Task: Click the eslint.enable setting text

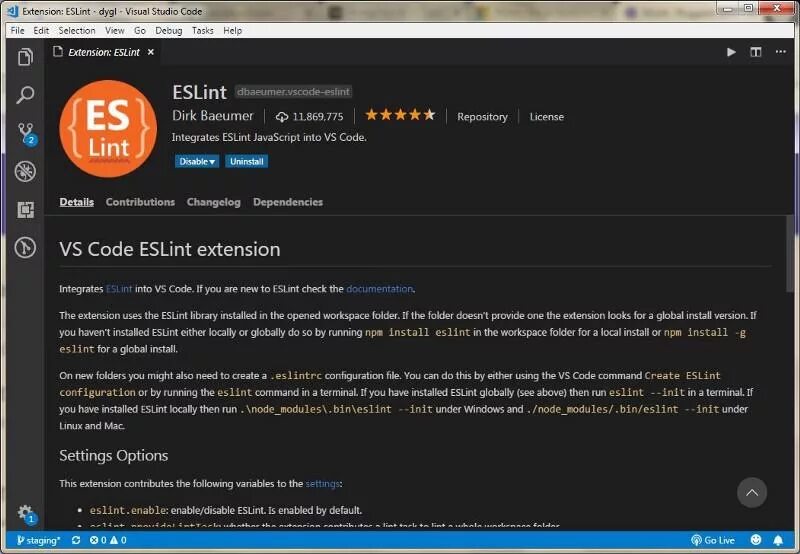Action: pyautogui.click(x=128, y=510)
